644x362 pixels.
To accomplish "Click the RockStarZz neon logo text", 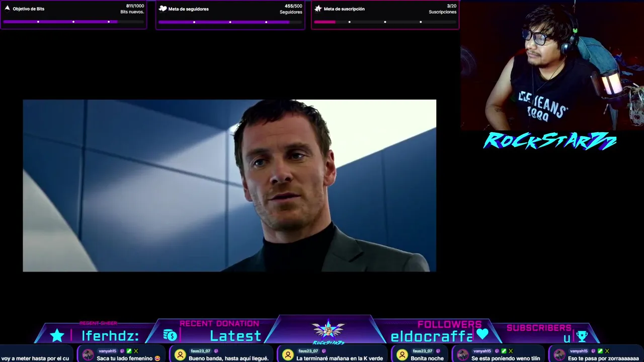I will 550,141.
